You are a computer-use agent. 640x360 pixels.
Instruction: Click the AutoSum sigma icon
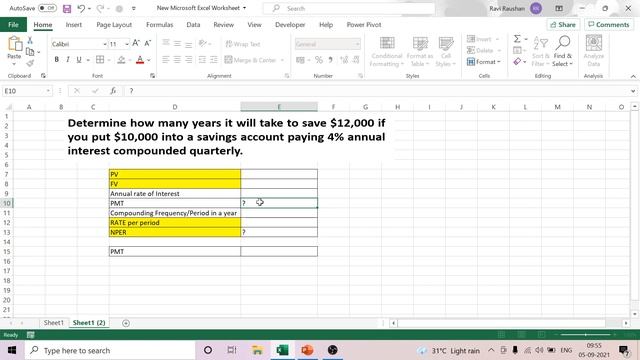(517, 39)
